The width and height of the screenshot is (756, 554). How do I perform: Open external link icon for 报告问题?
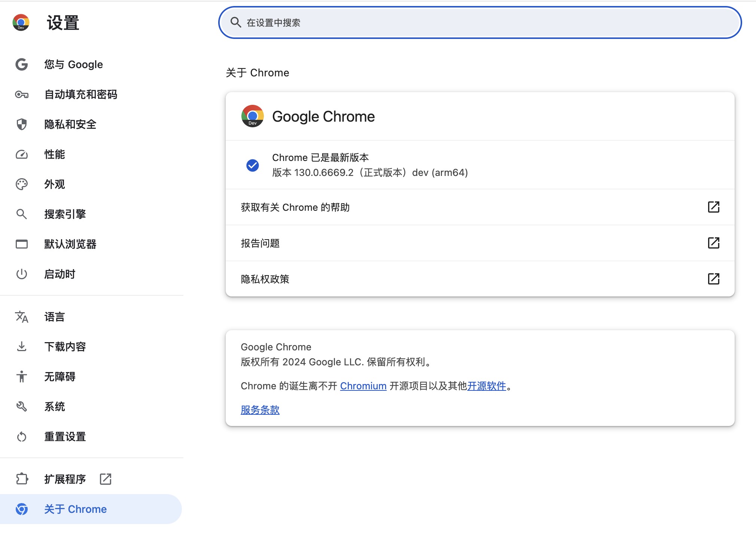[x=714, y=243]
